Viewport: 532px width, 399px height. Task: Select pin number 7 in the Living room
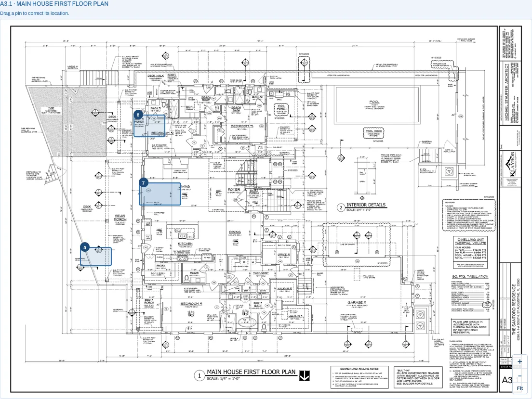[x=144, y=183]
